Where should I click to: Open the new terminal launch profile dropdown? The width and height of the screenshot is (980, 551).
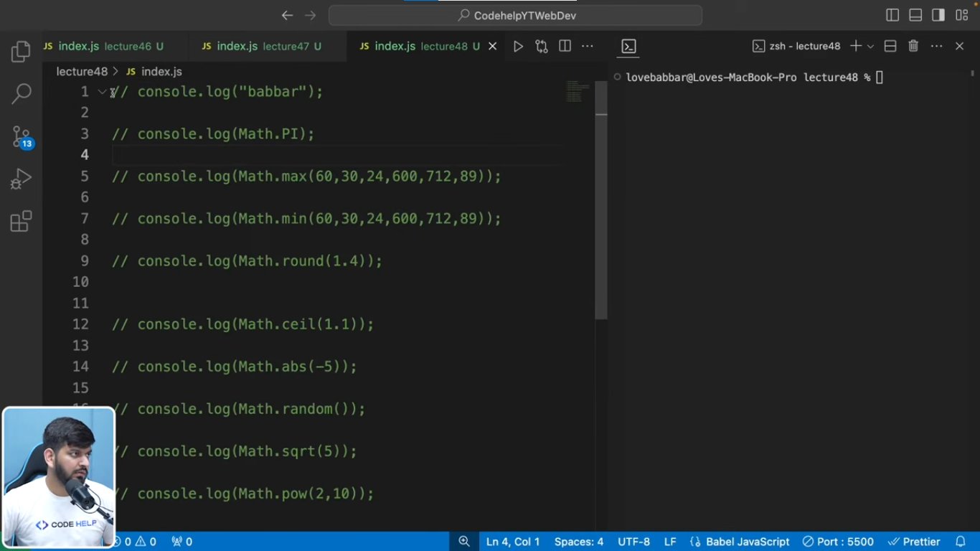click(x=871, y=47)
